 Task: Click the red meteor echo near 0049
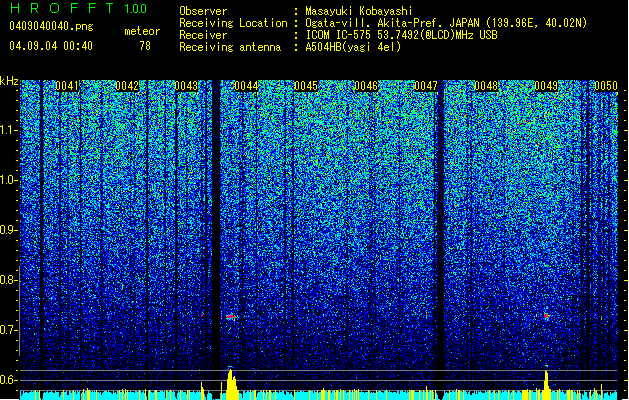[x=547, y=316]
